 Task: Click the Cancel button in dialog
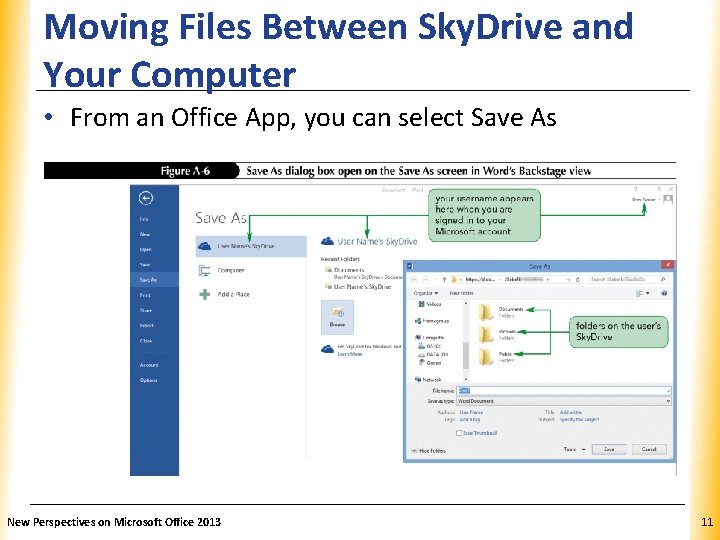649,449
